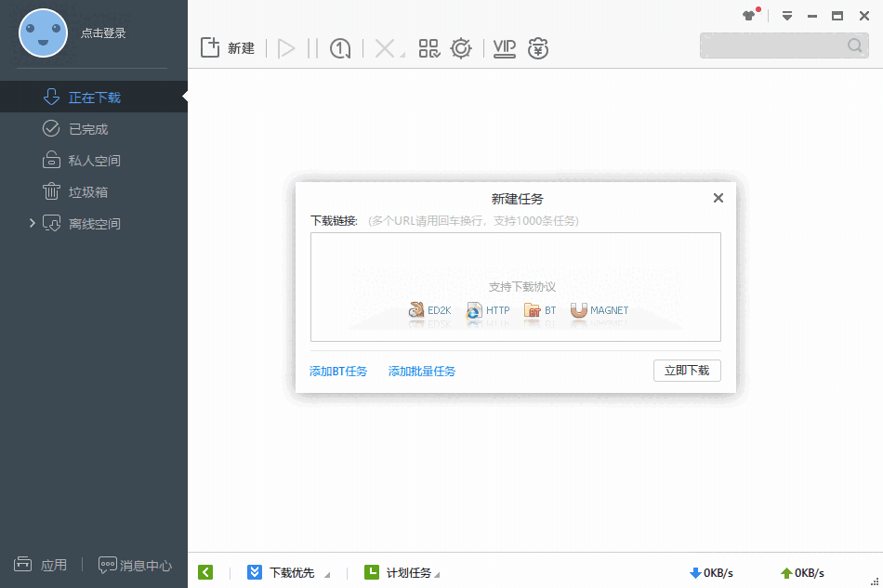Open the 下载优先 mode dropdown
Image resolution: width=883 pixels, height=588 pixels.
tap(288, 572)
